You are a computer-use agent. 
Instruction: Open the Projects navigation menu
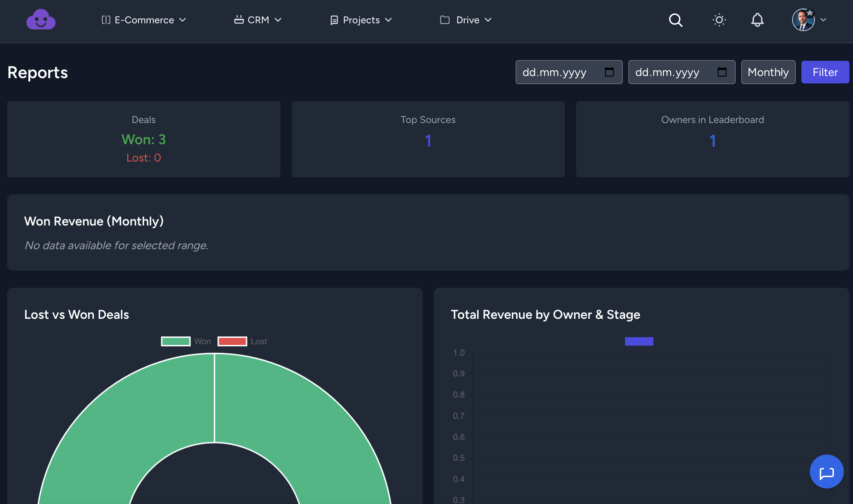[361, 20]
